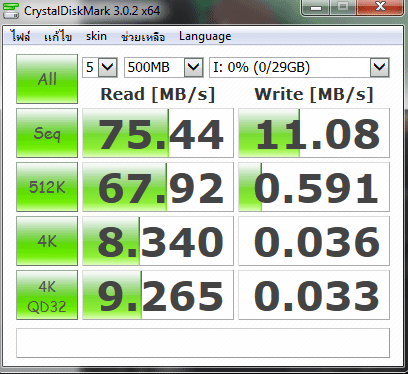This screenshot has width=408, height=374.
Task: Click the Write [MB/s] column header
Action: pyautogui.click(x=314, y=94)
